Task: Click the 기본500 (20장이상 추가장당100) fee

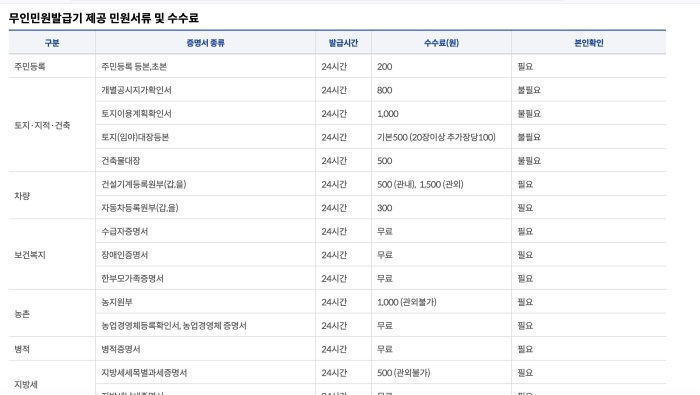Action: click(436, 137)
